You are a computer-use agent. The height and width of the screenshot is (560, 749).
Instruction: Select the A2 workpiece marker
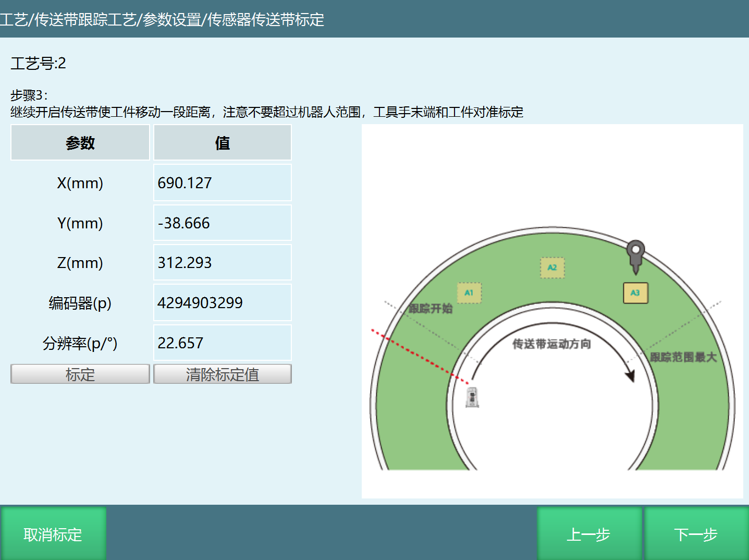point(552,268)
